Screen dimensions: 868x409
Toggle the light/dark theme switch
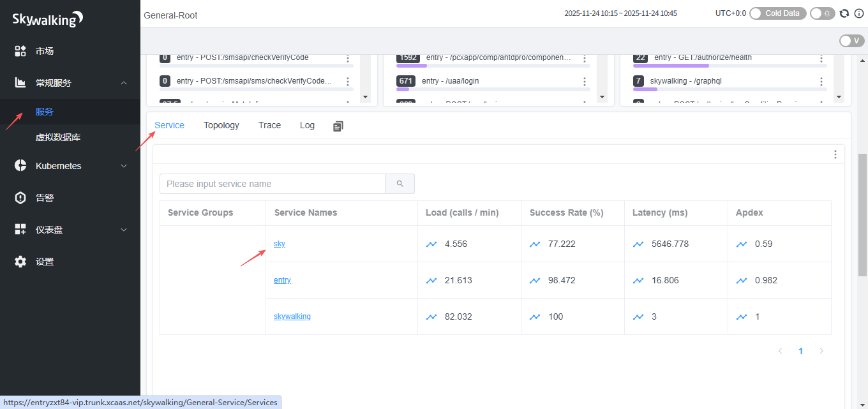tap(822, 13)
